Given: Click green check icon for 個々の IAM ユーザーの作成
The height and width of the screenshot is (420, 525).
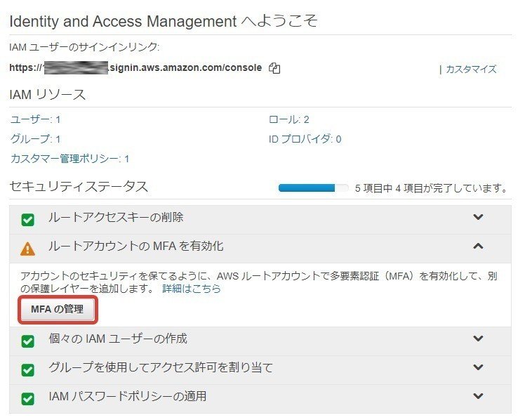Looking at the screenshot, I should [28, 341].
